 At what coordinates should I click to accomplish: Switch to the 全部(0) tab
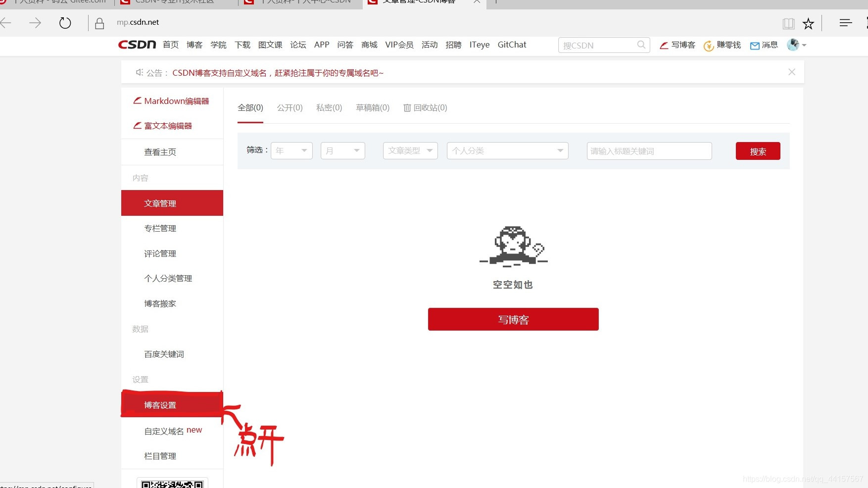coord(250,108)
